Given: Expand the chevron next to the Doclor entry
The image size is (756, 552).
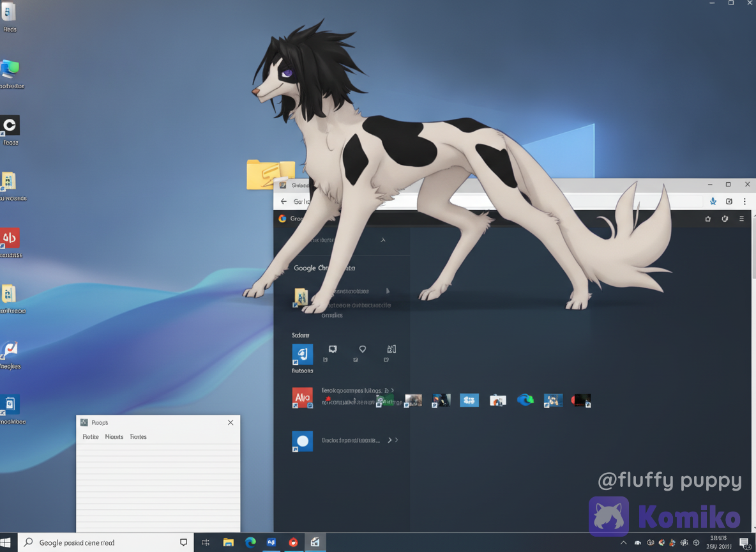Looking at the screenshot, I should (389, 440).
